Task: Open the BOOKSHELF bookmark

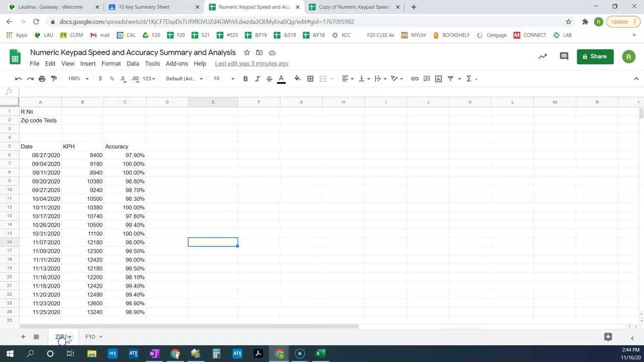Action: [x=451, y=35]
